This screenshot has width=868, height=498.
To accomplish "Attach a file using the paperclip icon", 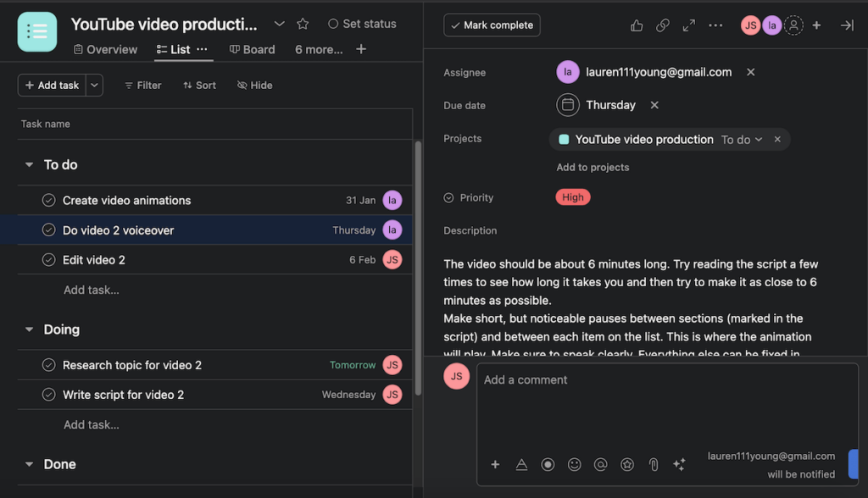I will pos(653,464).
